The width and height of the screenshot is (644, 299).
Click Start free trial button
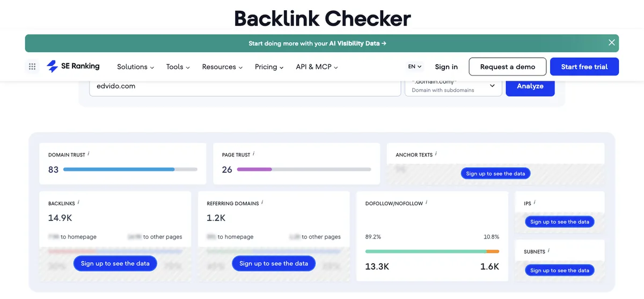click(584, 67)
